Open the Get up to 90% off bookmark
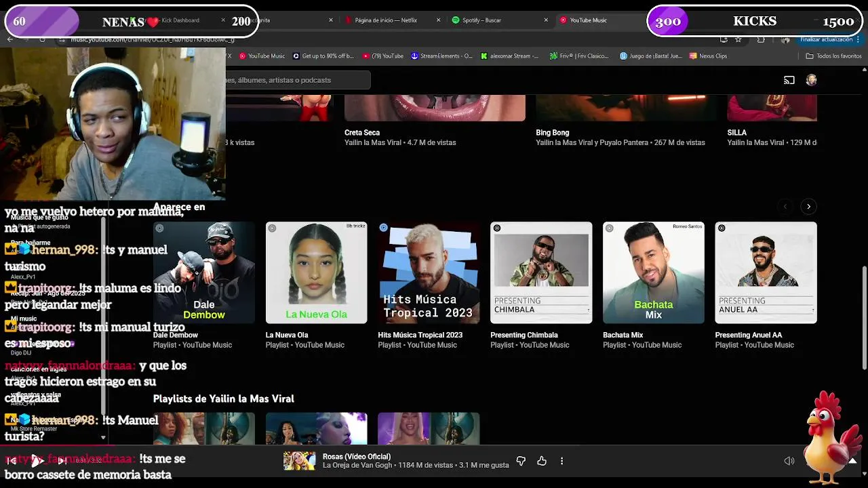The height and width of the screenshot is (488, 868). pos(323,56)
